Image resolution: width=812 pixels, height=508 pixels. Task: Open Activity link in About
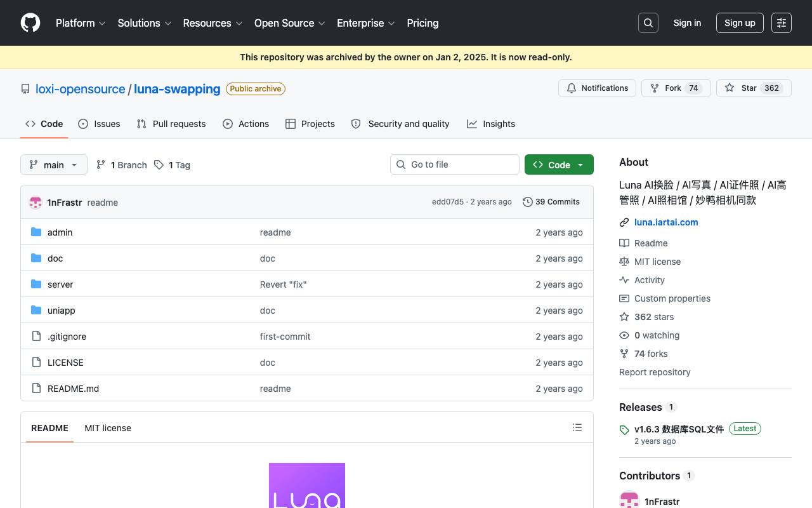click(642, 280)
